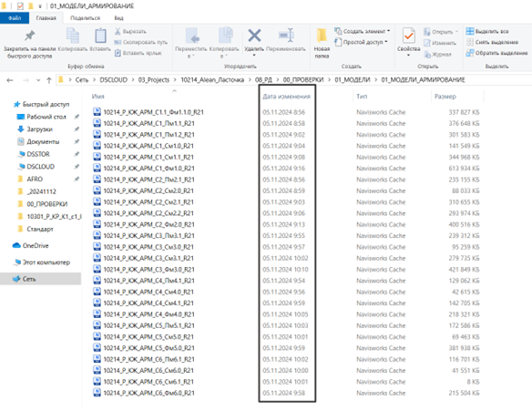Click Обратить выделение
Screen dimensions: 532x411
click(x=496, y=53)
